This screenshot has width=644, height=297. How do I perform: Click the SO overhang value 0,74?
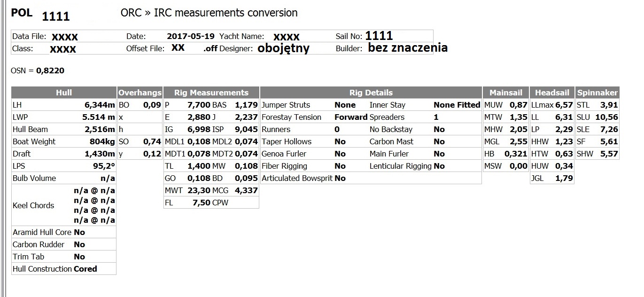tap(153, 141)
